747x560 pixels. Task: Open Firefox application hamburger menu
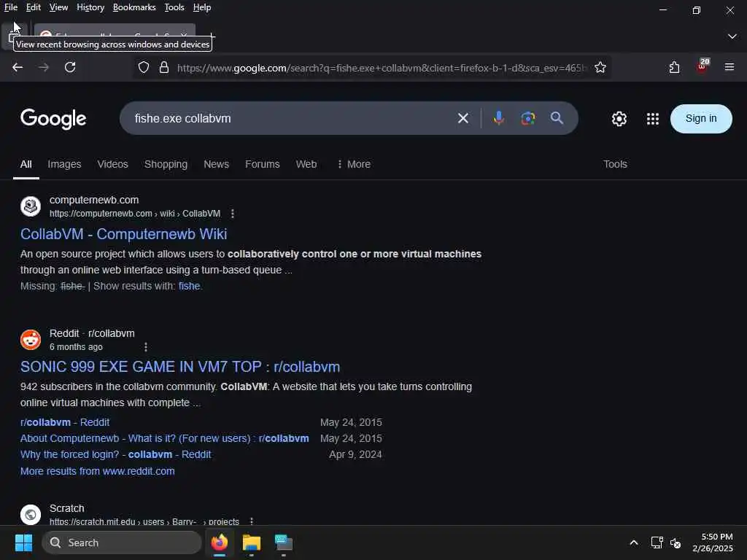coord(729,67)
